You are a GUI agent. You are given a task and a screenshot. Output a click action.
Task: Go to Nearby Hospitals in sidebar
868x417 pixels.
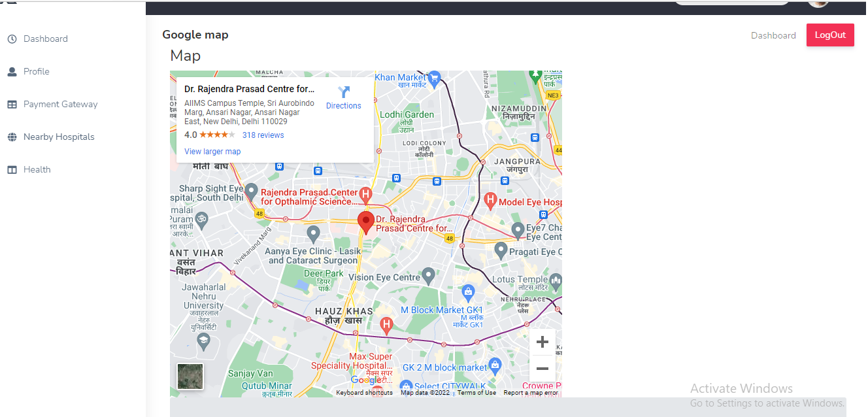[x=59, y=137]
